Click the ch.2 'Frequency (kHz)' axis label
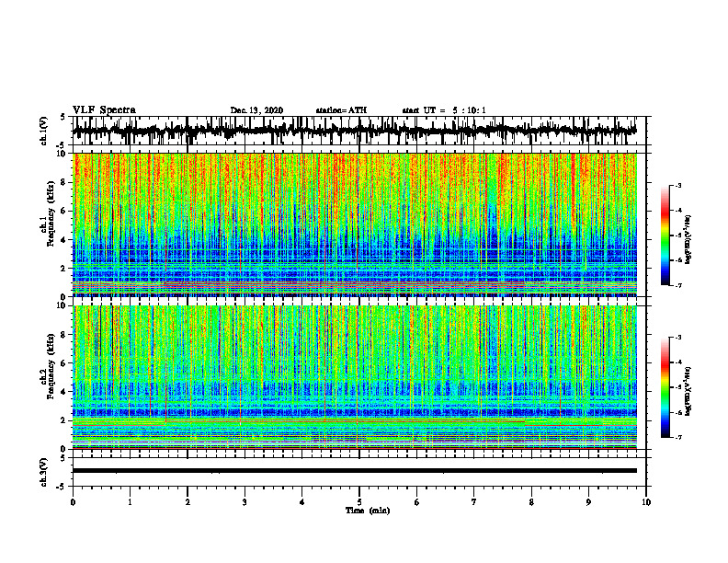 (x=51, y=366)
